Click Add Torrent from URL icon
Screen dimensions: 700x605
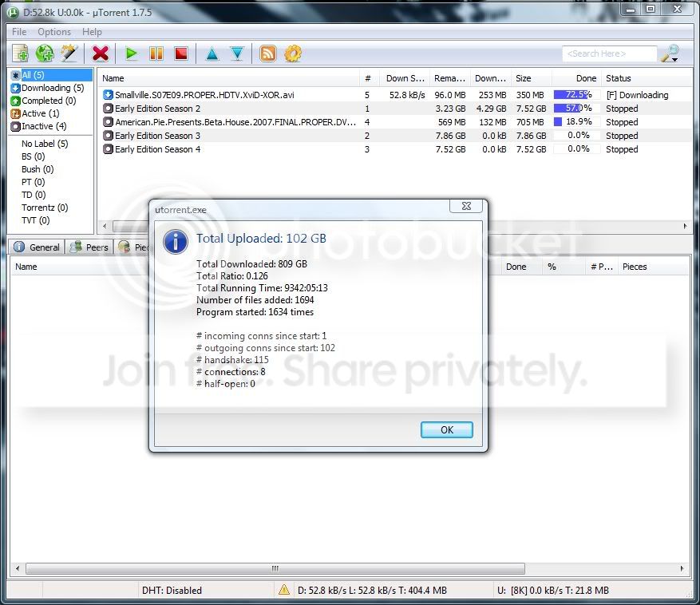[x=45, y=53]
